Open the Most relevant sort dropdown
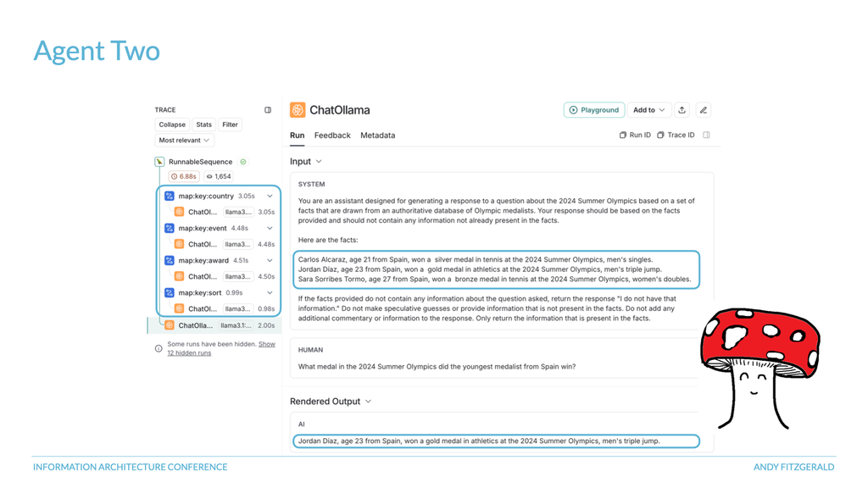Image resolution: width=868 pixels, height=488 pixels. (184, 141)
